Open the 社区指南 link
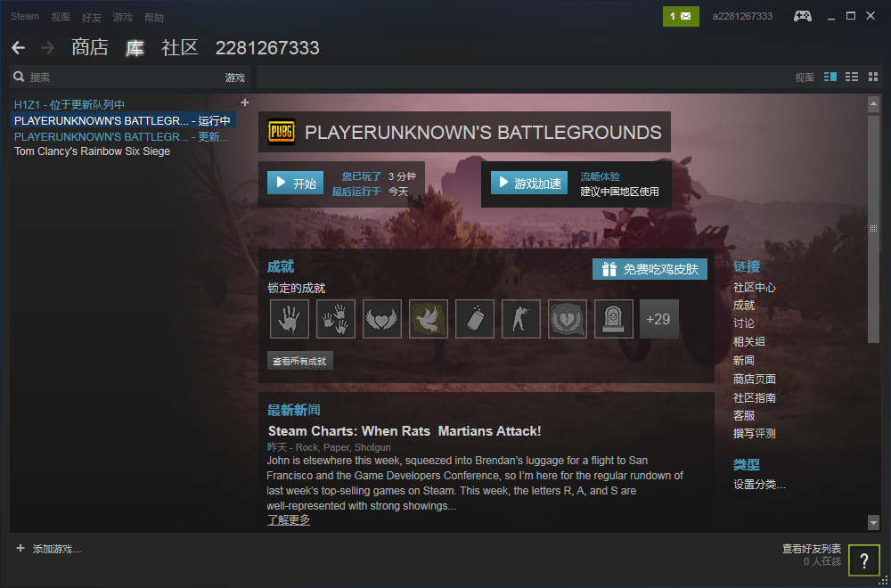Screen dimensions: 891x588 pyautogui.click(x=754, y=397)
